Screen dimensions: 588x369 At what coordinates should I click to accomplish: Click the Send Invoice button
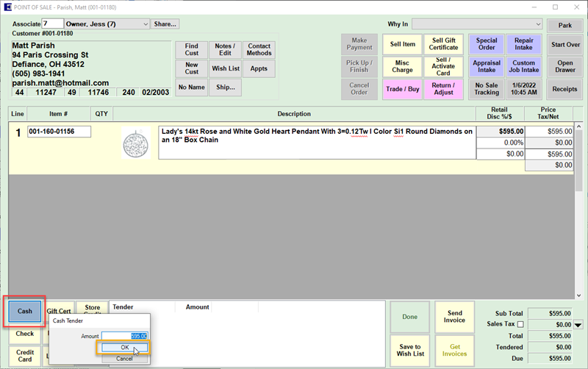[x=454, y=317]
